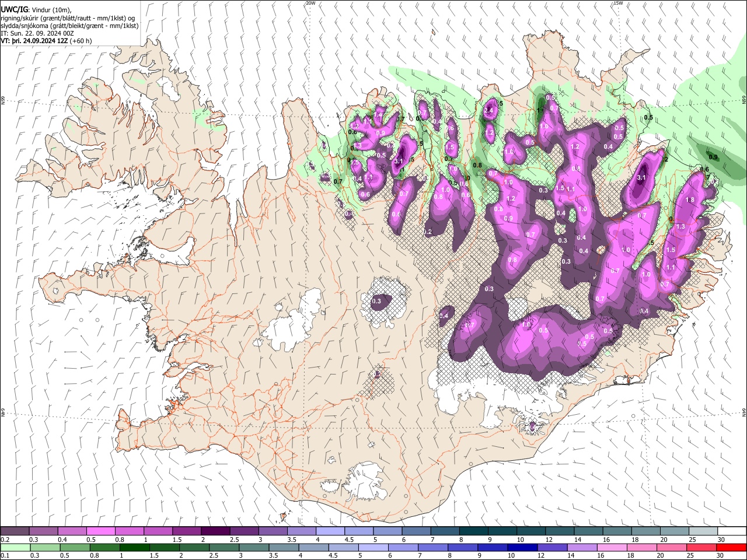Click the '12' label in the snow legend
The width and height of the screenshot is (747, 560).
[x=549, y=540]
